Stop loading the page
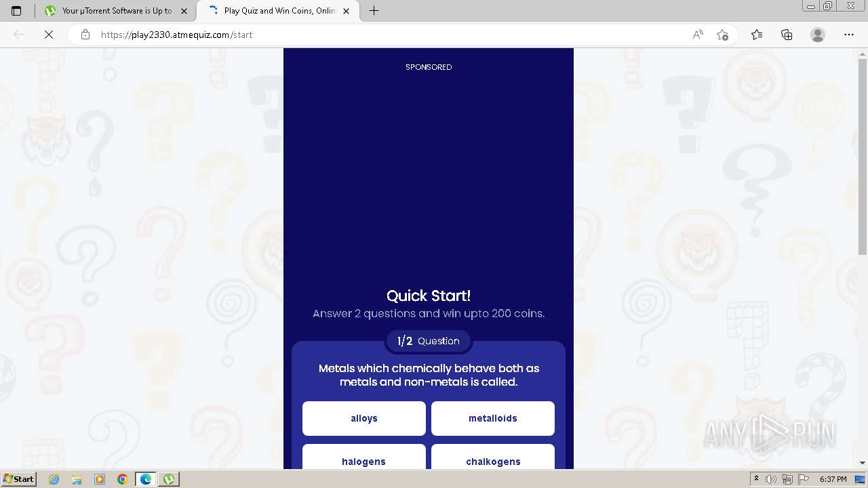868x488 pixels. pyautogui.click(x=49, y=35)
